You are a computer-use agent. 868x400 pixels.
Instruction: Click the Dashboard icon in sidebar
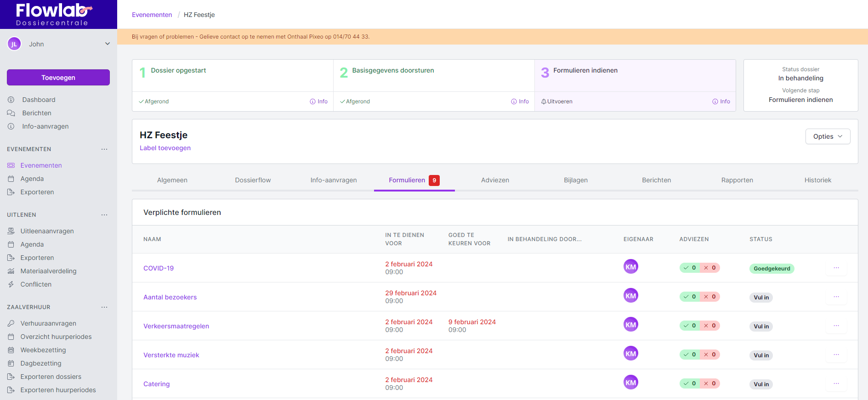[x=11, y=100]
